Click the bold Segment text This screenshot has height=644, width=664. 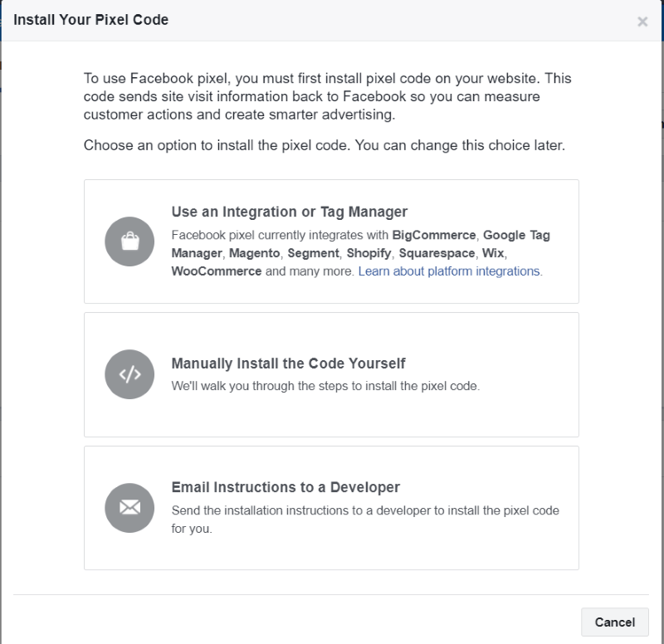(314, 253)
